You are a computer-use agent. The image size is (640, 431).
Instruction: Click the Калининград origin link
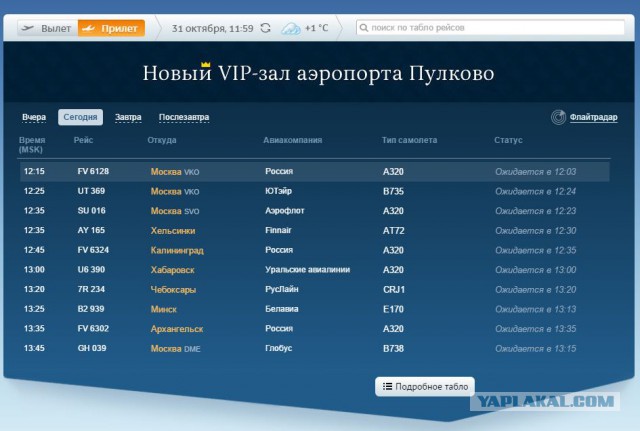177,250
